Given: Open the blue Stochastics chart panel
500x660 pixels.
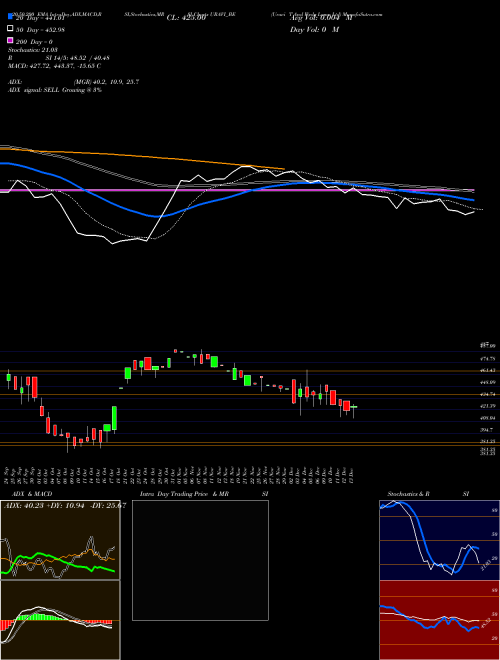Looking at the screenshot, I should [x=439, y=540].
